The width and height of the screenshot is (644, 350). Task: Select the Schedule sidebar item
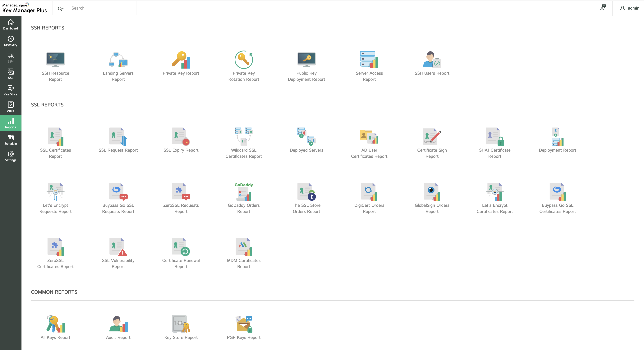(x=11, y=140)
